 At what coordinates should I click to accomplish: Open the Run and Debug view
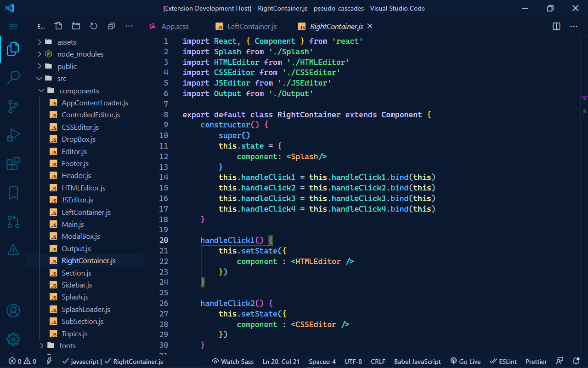(x=13, y=135)
